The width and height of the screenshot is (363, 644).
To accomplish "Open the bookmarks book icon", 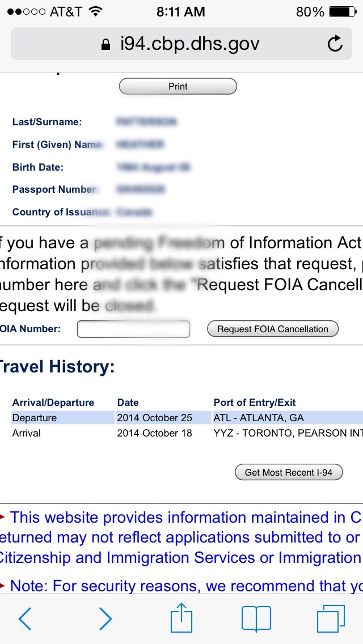I will click(x=256, y=618).
